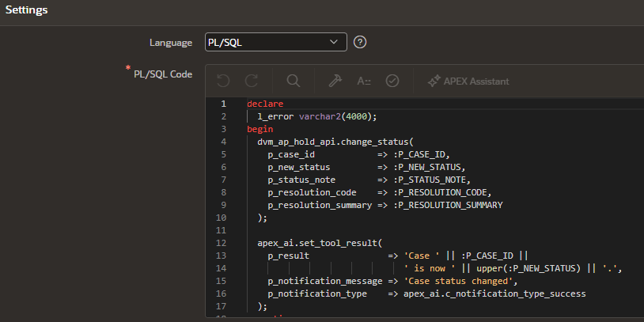Open APEX Assistant
This screenshot has height=322, width=644.
click(x=468, y=81)
